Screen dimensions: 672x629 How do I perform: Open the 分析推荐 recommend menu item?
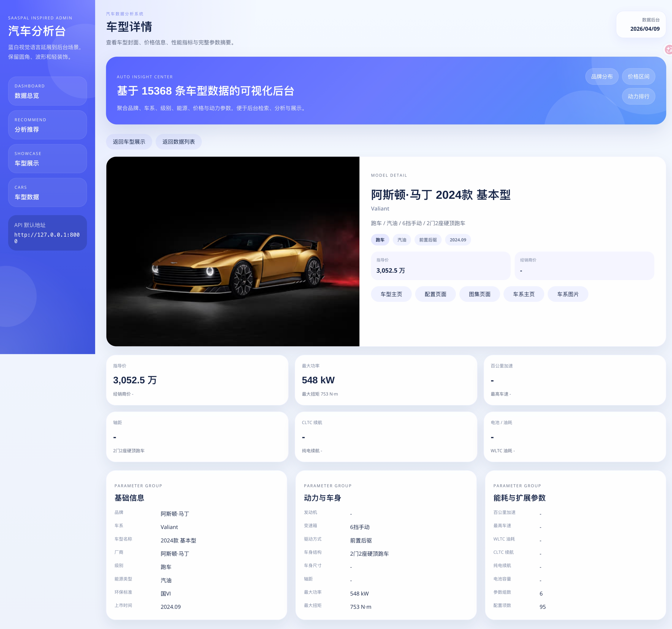[47, 125]
